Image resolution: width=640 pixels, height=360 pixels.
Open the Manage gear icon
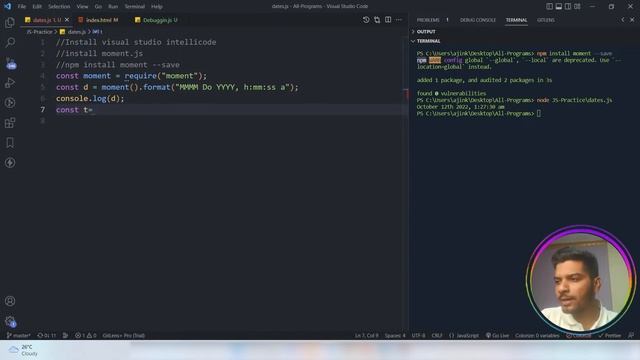pyautogui.click(x=10, y=321)
